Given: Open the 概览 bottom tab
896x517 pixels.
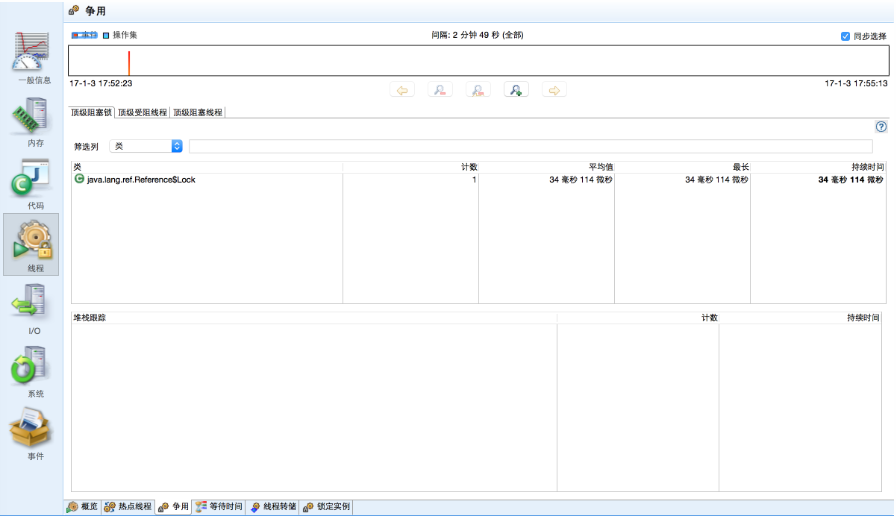Looking at the screenshot, I should coord(83,507).
